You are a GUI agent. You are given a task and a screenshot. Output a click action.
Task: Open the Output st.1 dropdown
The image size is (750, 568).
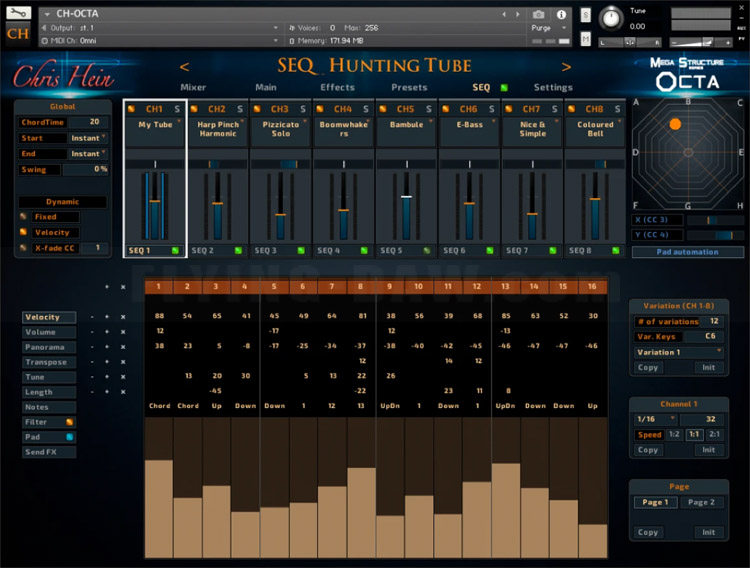click(160, 28)
